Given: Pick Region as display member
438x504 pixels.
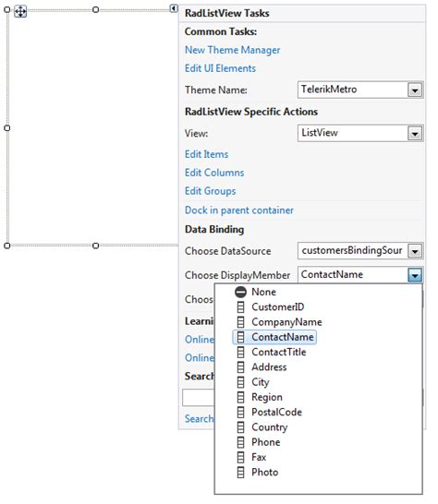Looking at the screenshot, I should coord(267,397).
